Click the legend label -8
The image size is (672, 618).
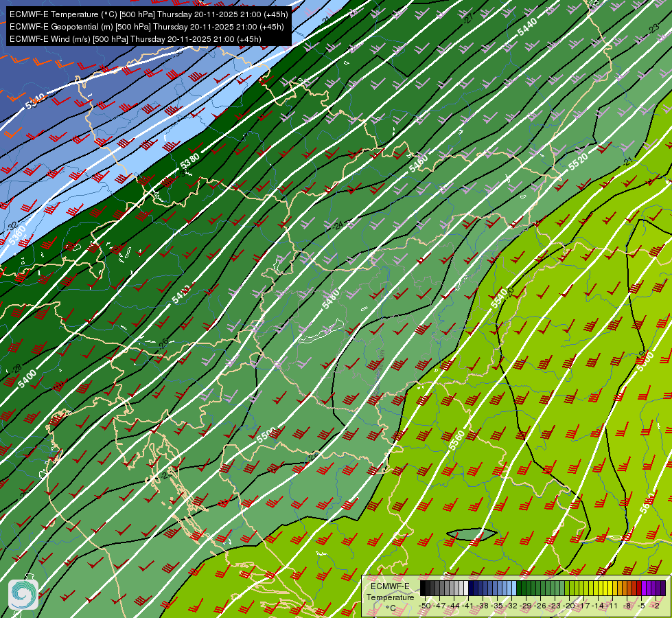pos(627,606)
